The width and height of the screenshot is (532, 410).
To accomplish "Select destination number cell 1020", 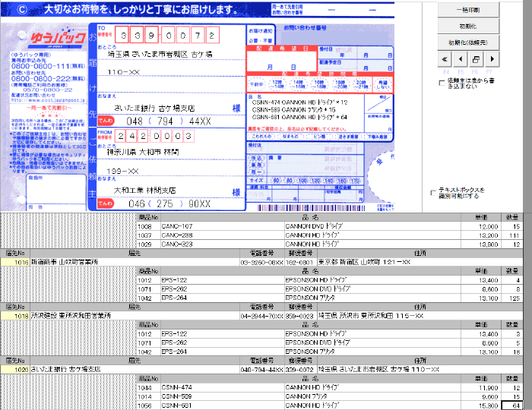I will click(15, 370).
